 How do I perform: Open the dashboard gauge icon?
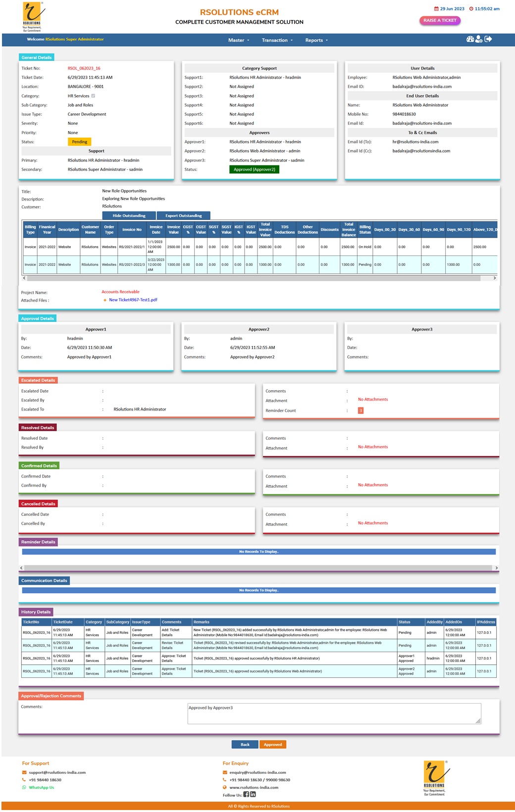(x=470, y=39)
